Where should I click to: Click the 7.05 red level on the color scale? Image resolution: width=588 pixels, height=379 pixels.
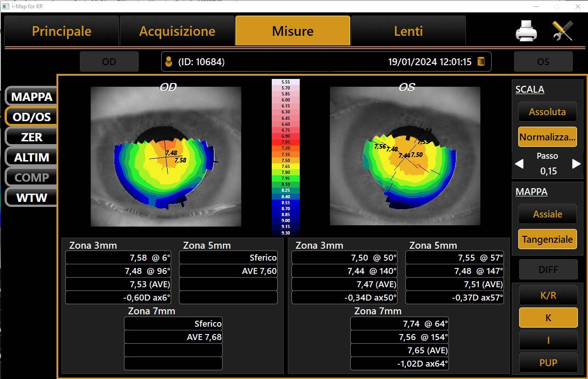(286, 142)
